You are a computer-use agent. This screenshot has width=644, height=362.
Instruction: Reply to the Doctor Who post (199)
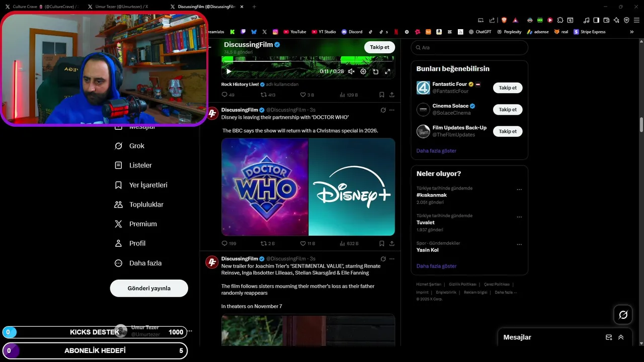click(229, 243)
